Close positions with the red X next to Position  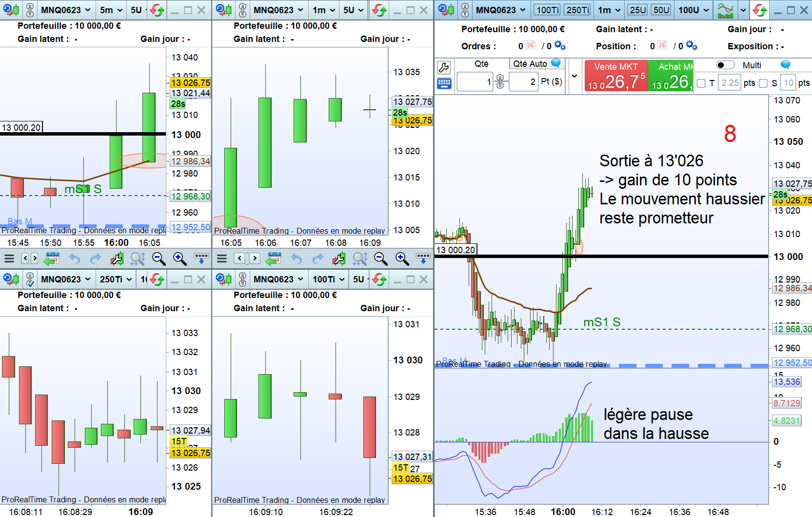point(662,45)
